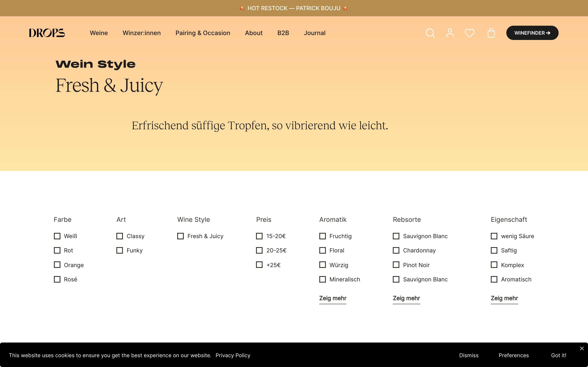Show more Rebsorte filters via Zeig mehr
Viewport: 588px width, 367px height.
pos(406,298)
